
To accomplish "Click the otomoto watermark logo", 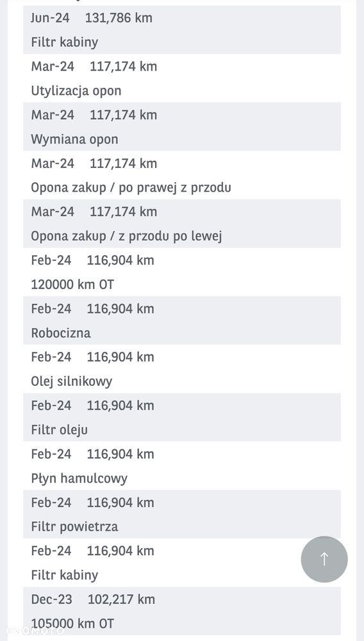I will pos(35,631).
